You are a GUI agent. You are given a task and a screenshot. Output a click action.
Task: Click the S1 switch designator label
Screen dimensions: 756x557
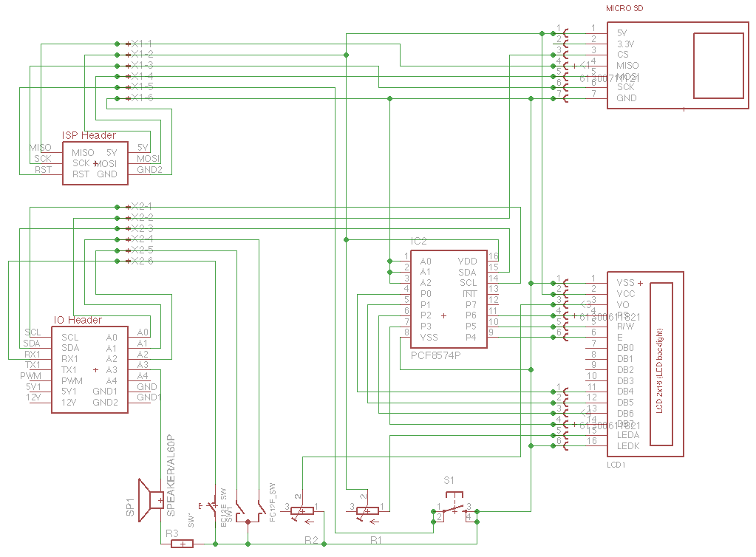449,480
